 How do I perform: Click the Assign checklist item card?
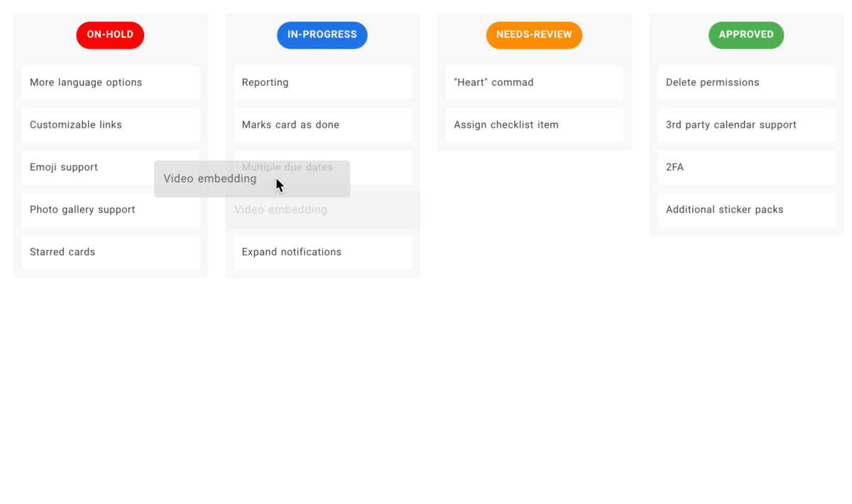[x=535, y=125]
